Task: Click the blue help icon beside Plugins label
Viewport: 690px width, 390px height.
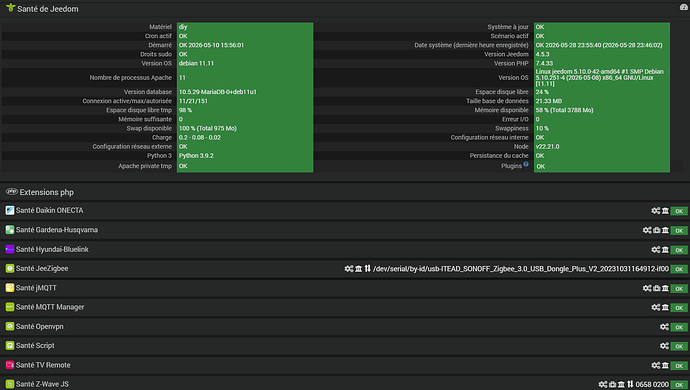Action: pyautogui.click(x=526, y=164)
